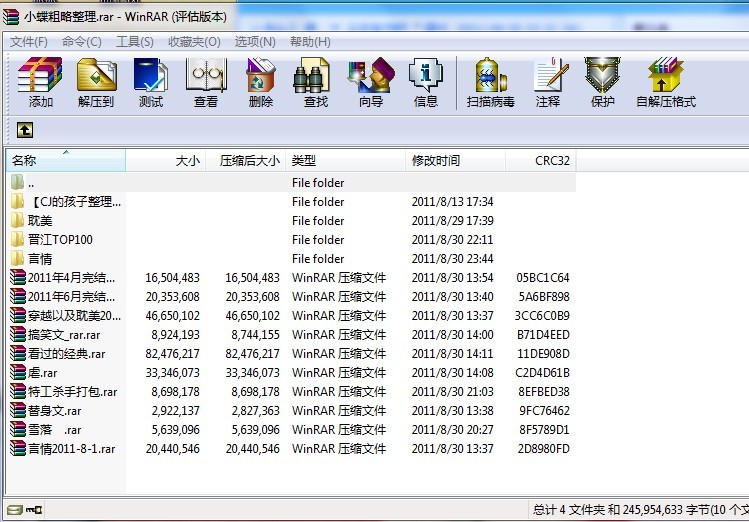The height and width of the screenshot is (522, 749).
Task: Click CRC32 value C2D4D61B
Action: 542,373
